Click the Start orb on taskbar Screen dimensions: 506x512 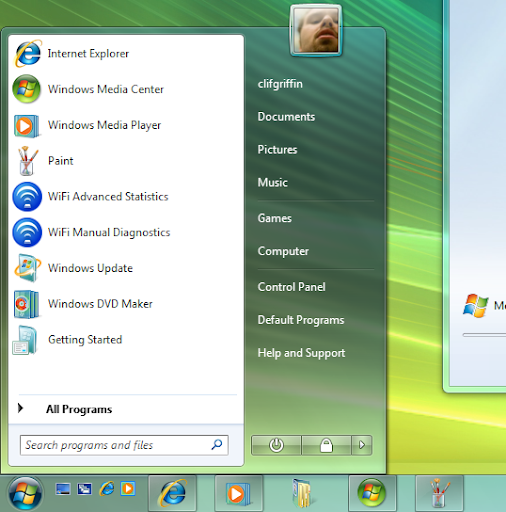click(25, 493)
